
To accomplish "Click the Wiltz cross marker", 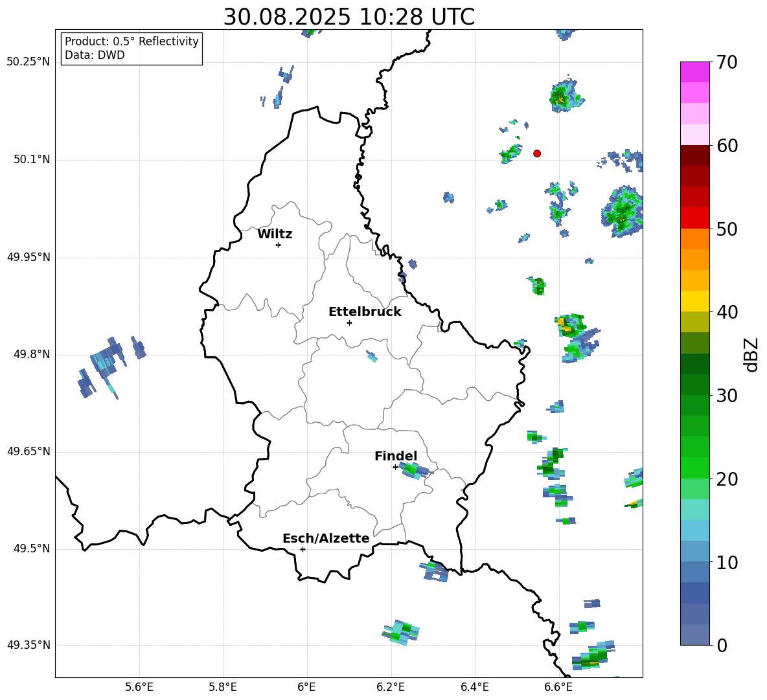I will (279, 245).
